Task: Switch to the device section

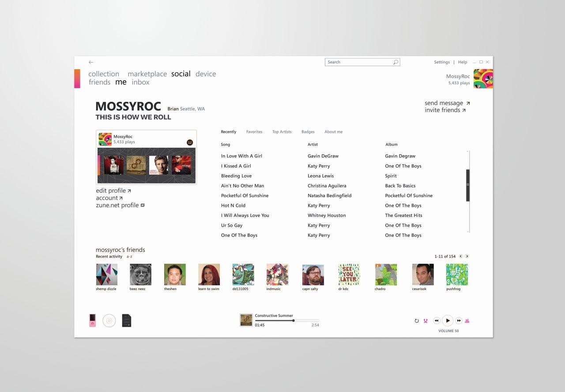Action: 206,74
